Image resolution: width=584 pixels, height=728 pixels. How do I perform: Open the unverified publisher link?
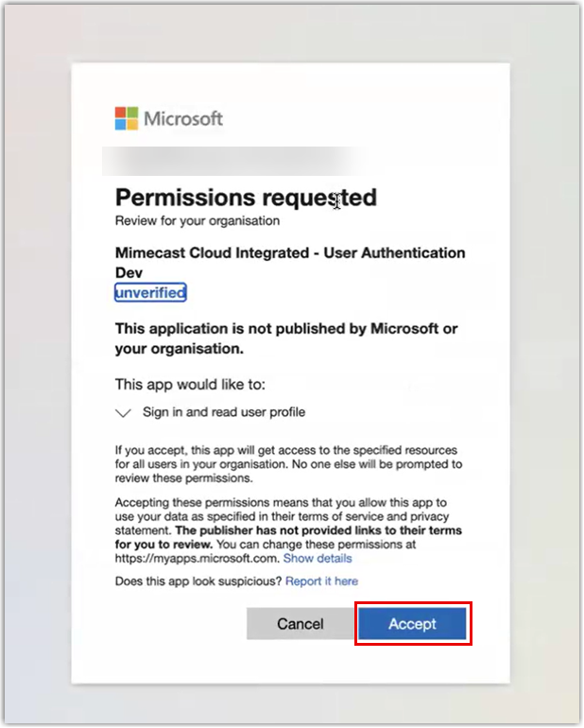click(x=150, y=293)
